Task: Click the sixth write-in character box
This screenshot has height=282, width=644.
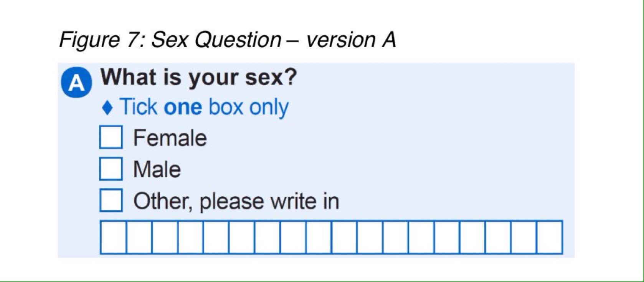Action: tap(242, 237)
